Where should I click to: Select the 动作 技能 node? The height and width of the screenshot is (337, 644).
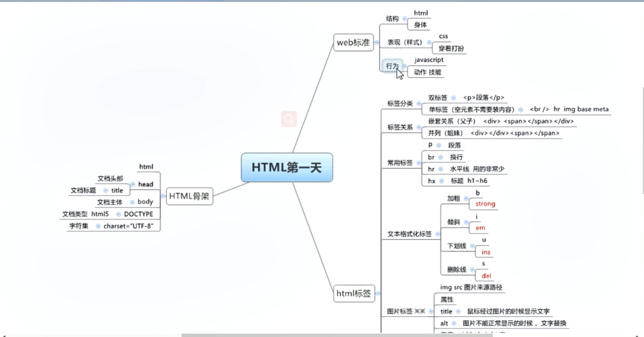[x=428, y=72]
